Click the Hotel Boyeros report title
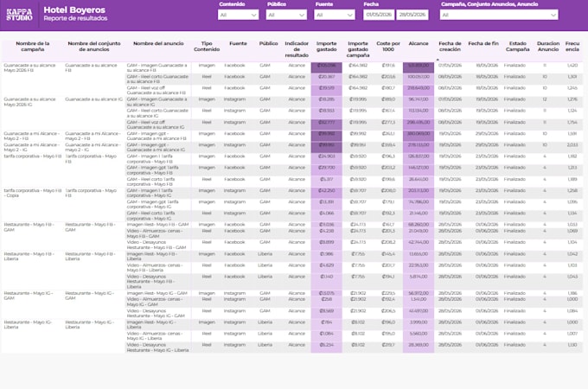Image resolution: width=588 pixels, height=389 pixels. [x=74, y=10]
